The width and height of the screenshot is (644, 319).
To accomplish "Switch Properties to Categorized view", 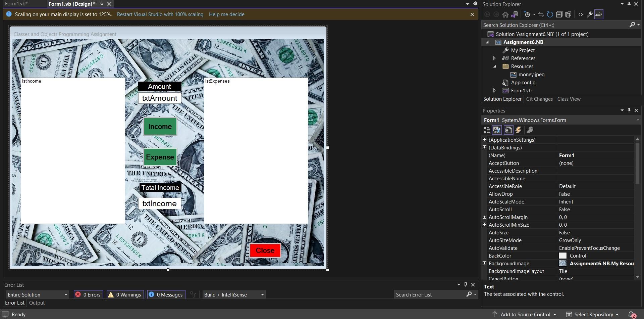I will click(x=487, y=130).
